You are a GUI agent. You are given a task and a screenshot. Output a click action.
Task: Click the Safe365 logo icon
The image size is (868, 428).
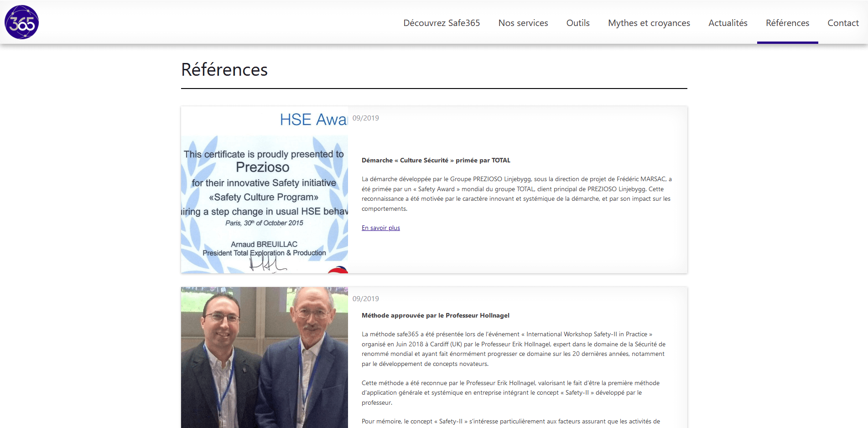(21, 22)
